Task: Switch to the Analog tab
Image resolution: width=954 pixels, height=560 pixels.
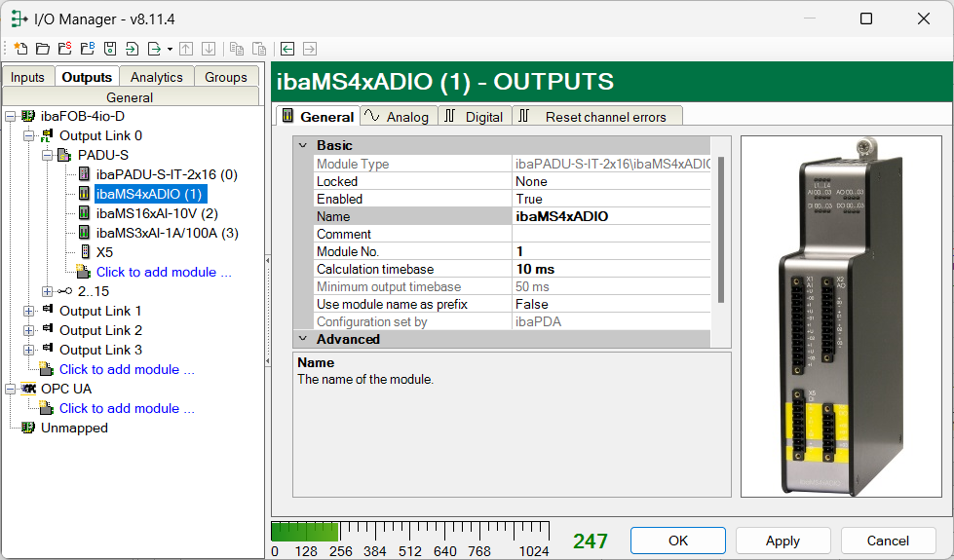Action: click(398, 117)
